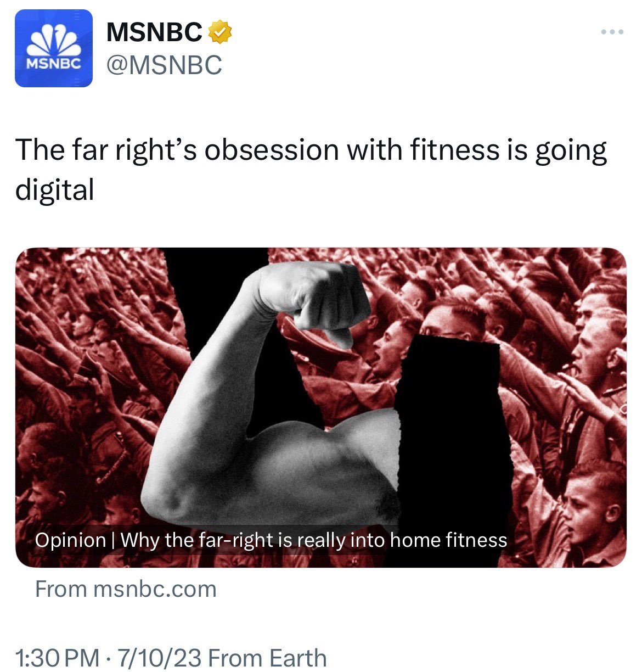This screenshot has height=672, width=642.
Task: Click the "Opinion" label in the card caption
Action: pos(70,540)
